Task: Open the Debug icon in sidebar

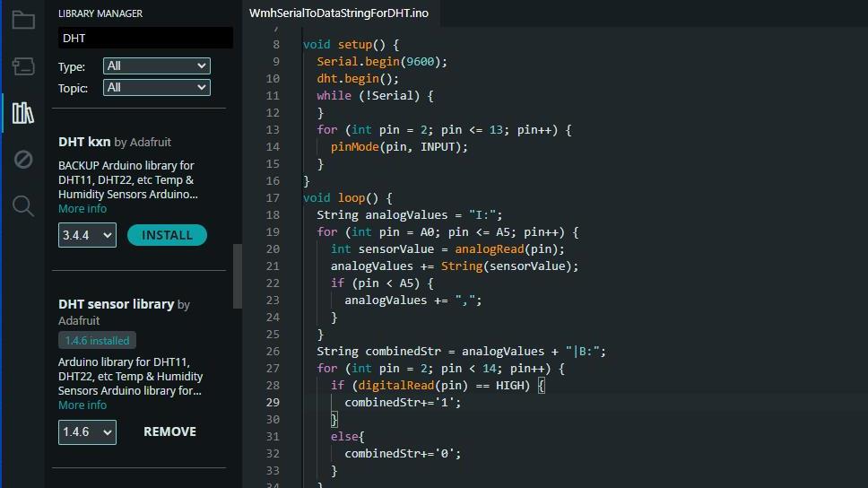Action: tap(23, 160)
